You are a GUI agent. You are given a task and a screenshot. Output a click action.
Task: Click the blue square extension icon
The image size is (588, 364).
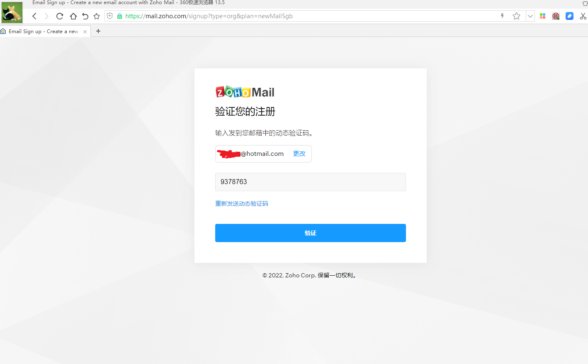pos(569,16)
